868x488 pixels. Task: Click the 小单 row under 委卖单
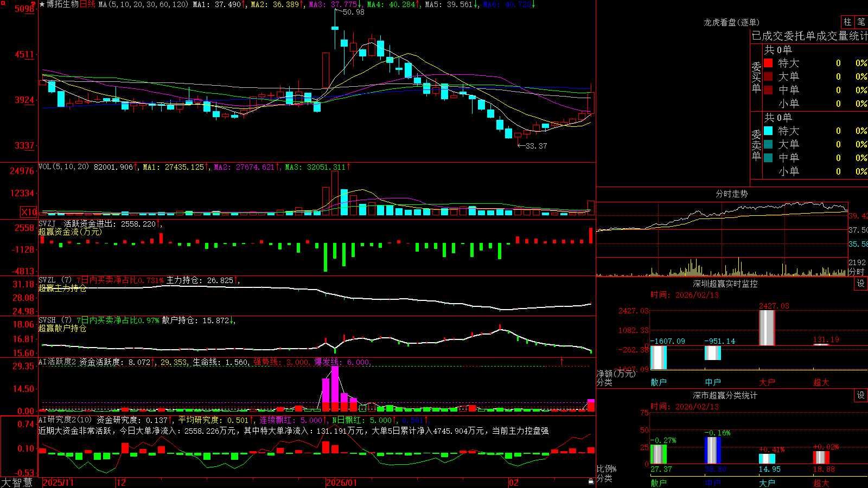click(815, 171)
